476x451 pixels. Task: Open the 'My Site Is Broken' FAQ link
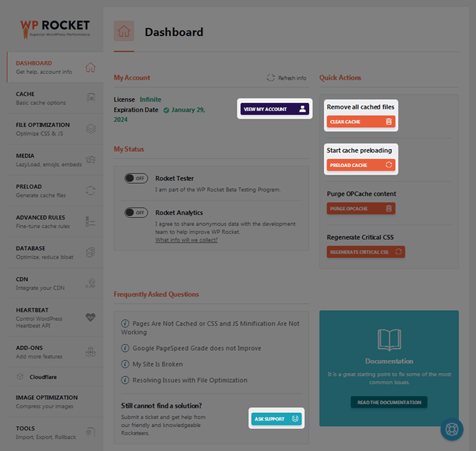[158, 364]
